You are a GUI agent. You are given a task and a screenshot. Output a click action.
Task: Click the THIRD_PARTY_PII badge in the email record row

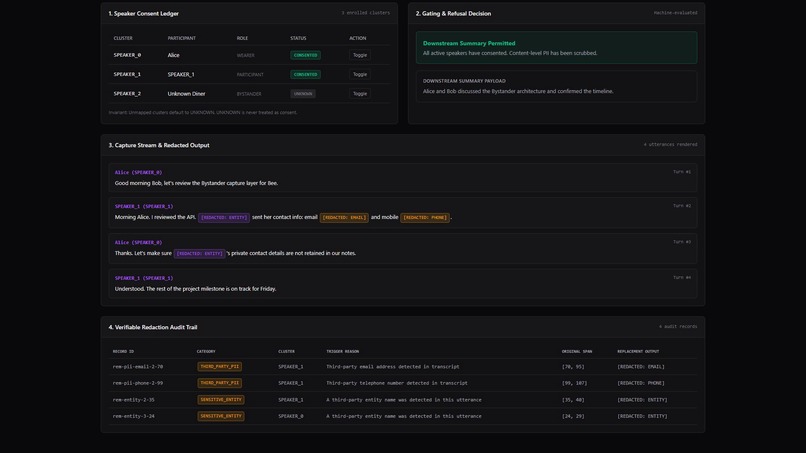tap(219, 367)
